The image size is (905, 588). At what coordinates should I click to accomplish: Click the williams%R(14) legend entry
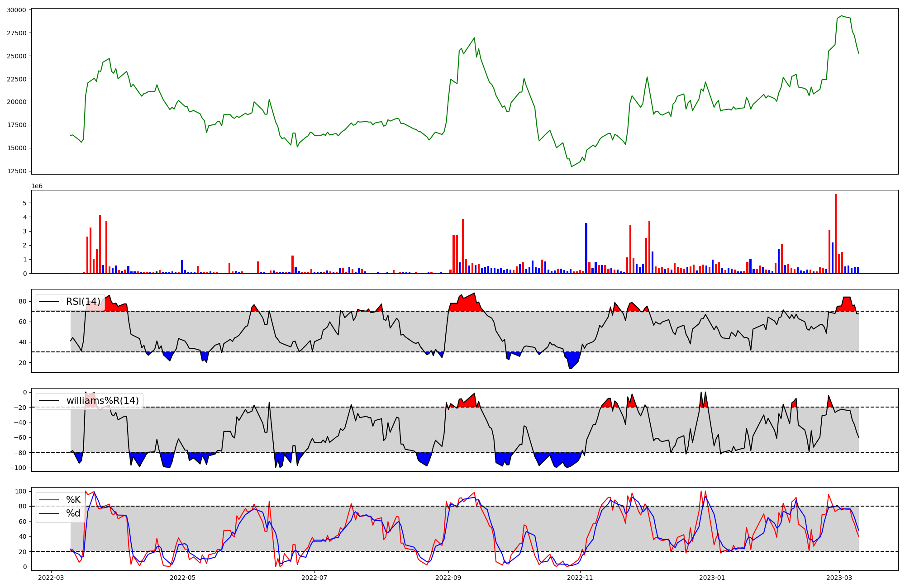point(102,401)
